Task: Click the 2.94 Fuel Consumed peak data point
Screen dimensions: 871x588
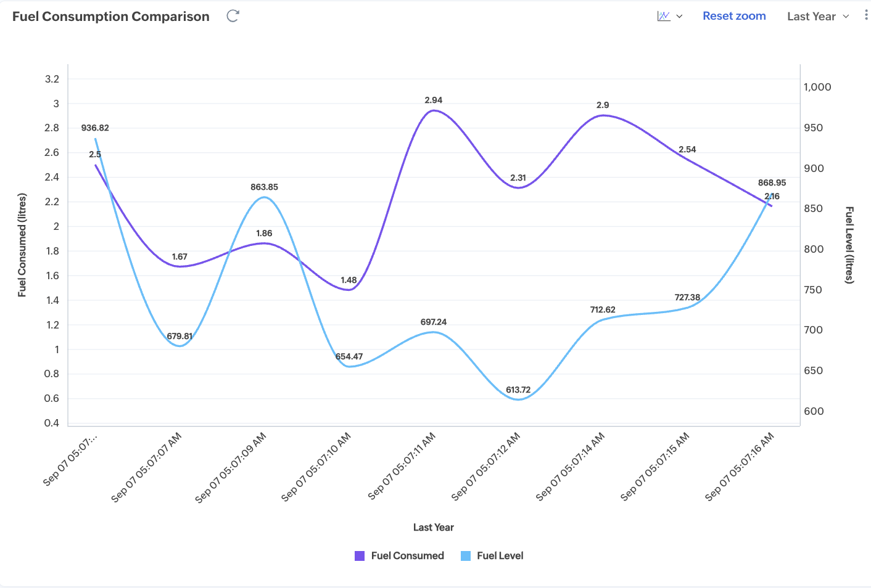Action: [434, 110]
